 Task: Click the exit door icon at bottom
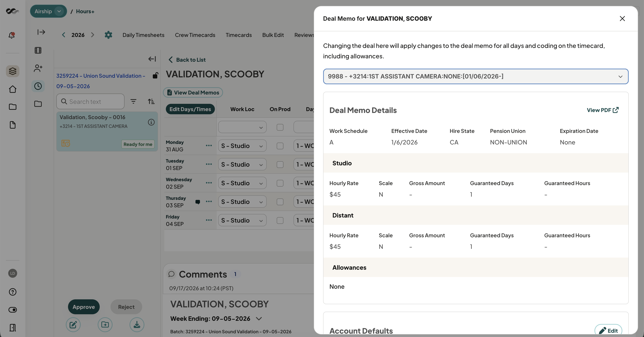12,327
